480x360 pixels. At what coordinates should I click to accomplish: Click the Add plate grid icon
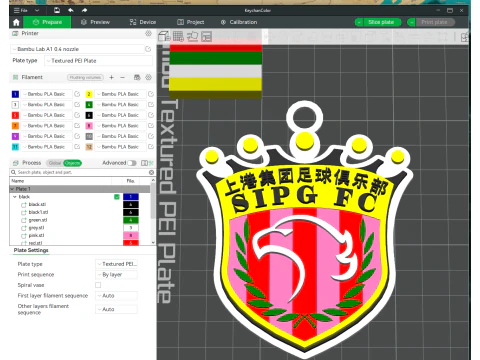[178, 36]
